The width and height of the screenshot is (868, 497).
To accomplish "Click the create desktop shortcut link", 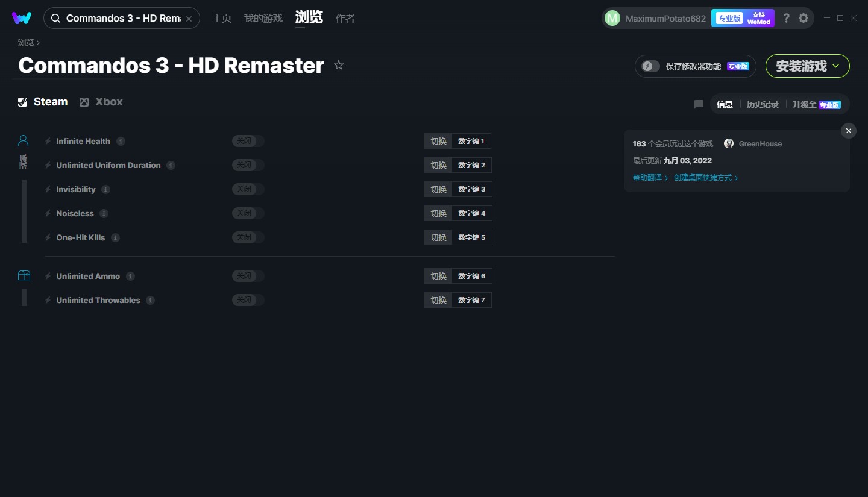I will [x=706, y=178].
